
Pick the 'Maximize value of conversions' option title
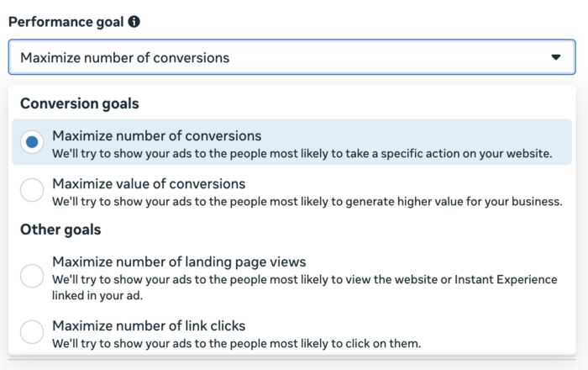tap(149, 184)
